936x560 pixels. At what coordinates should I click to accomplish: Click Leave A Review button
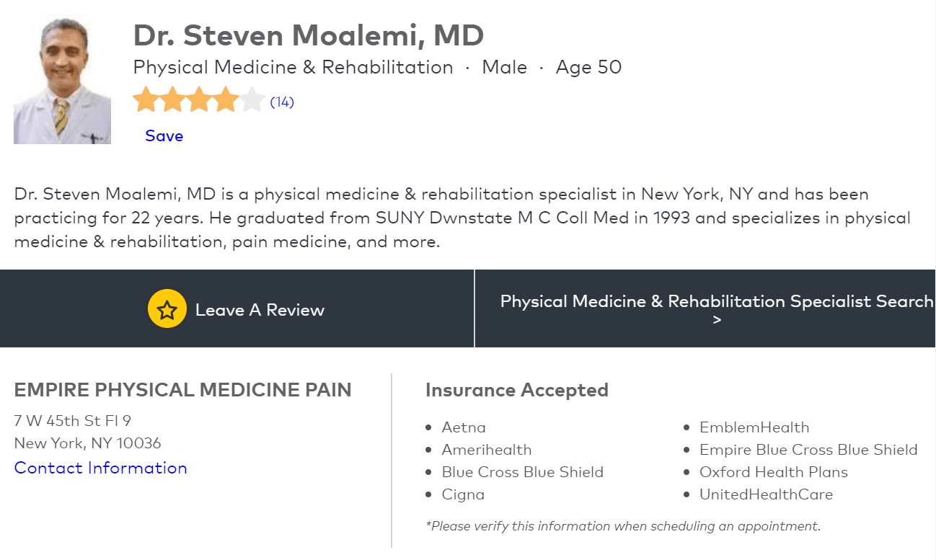tap(237, 309)
